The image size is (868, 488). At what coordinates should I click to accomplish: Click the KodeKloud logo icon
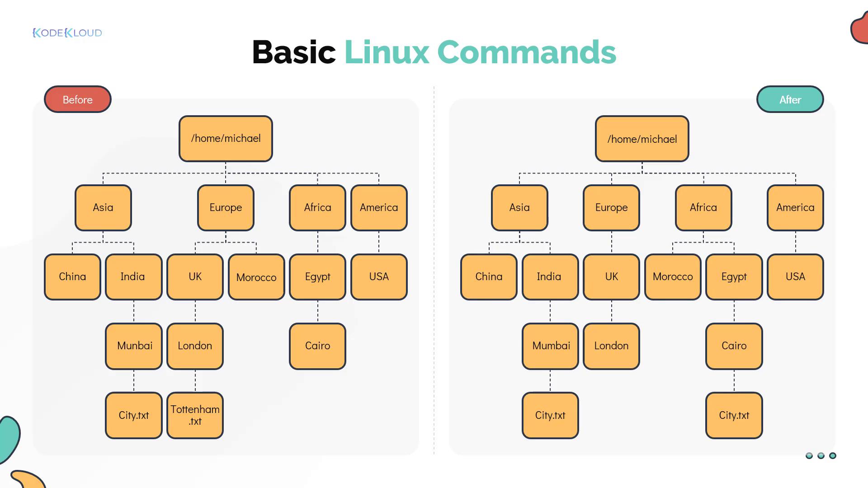(67, 33)
